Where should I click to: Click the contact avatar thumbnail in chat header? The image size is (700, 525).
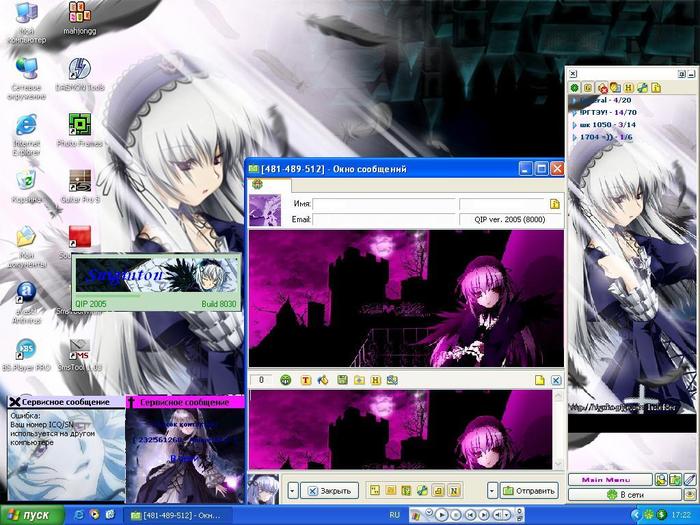265,210
